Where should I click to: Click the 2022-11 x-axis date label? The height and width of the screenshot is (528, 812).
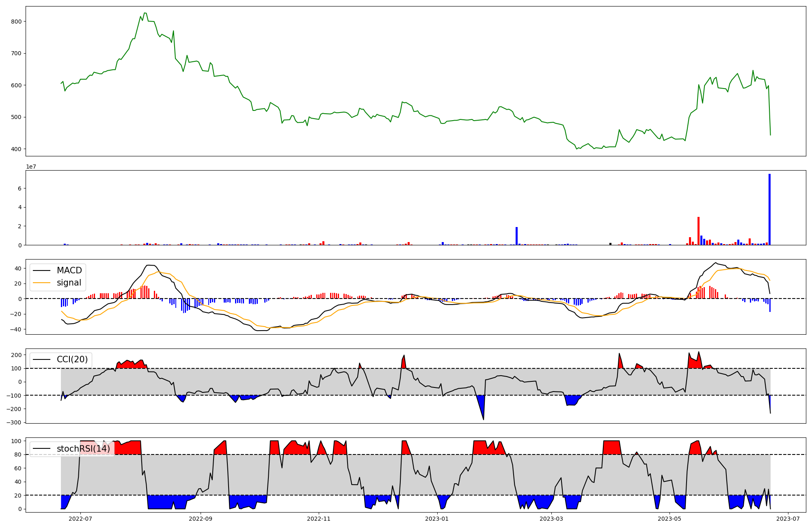[x=319, y=519]
